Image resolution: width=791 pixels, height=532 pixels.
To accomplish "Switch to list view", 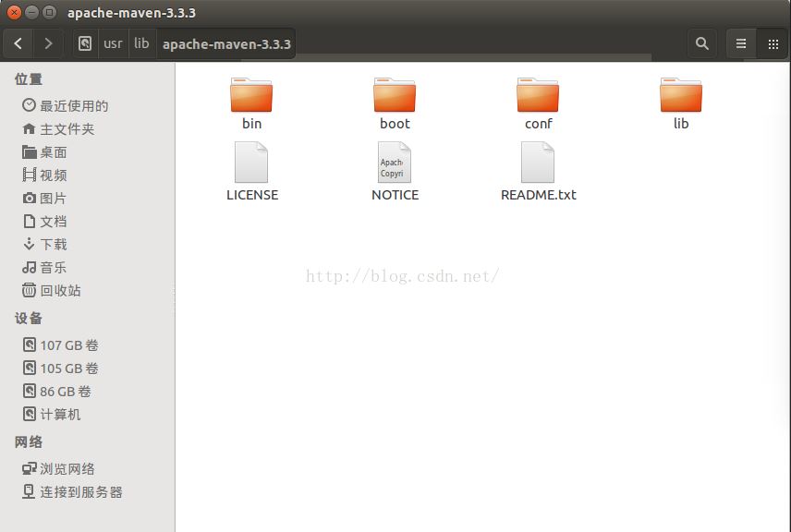I will click(x=741, y=43).
